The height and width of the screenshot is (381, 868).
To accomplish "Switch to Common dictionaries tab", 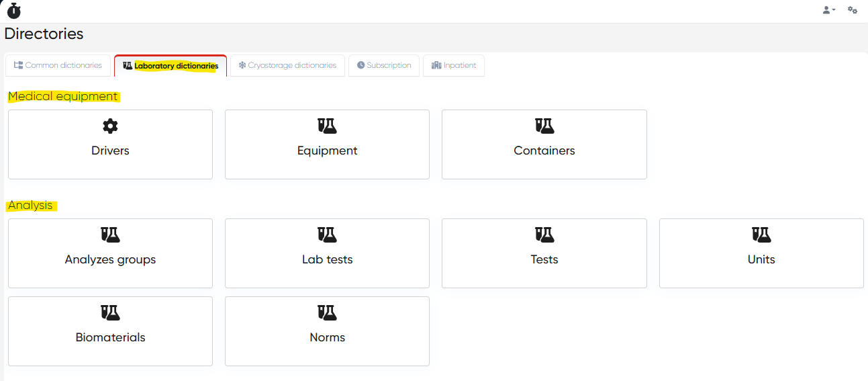I will pos(58,66).
